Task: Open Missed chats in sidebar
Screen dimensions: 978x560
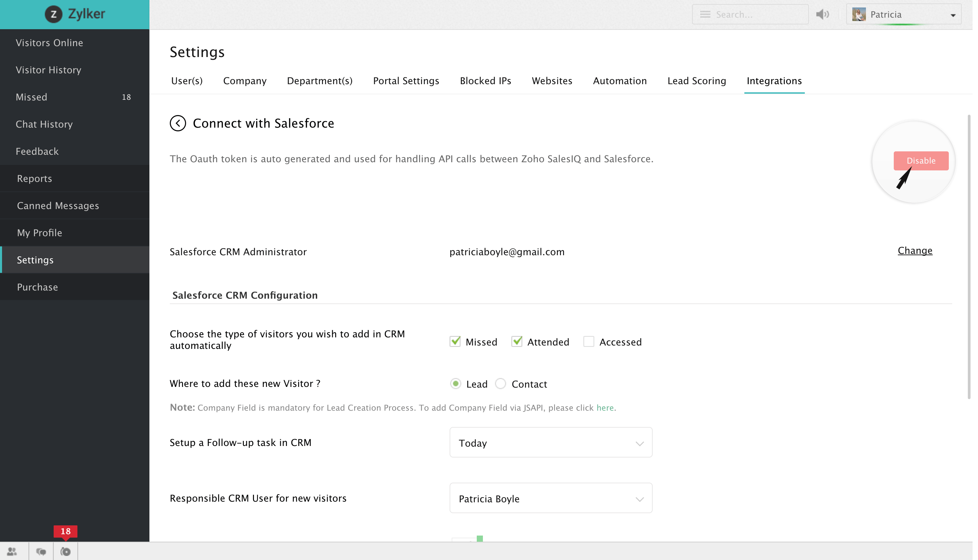Action: 75,98
